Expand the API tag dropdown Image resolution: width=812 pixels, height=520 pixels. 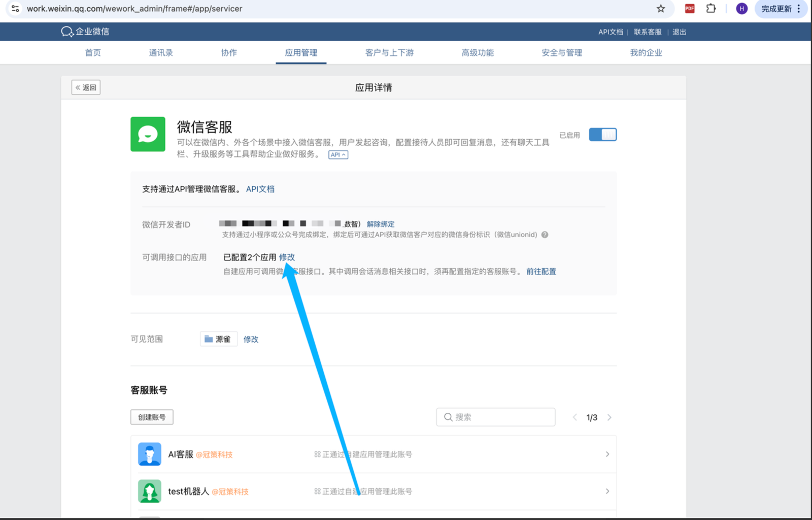338,155
